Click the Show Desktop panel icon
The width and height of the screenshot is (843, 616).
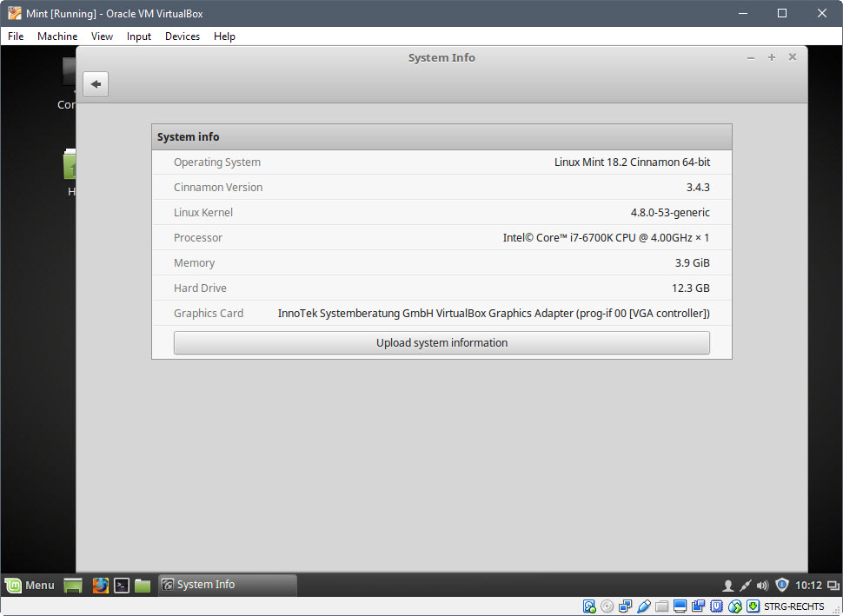click(73, 585)
